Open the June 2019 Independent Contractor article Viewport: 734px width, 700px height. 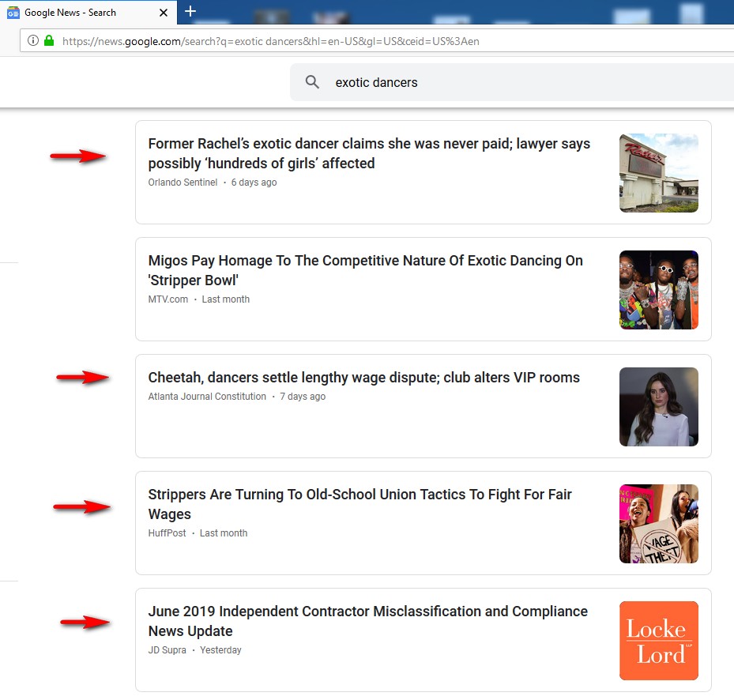coord(367,621)
